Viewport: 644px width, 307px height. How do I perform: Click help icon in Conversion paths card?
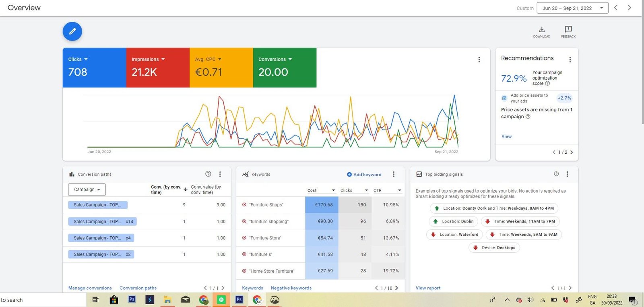tap(208, 174)
